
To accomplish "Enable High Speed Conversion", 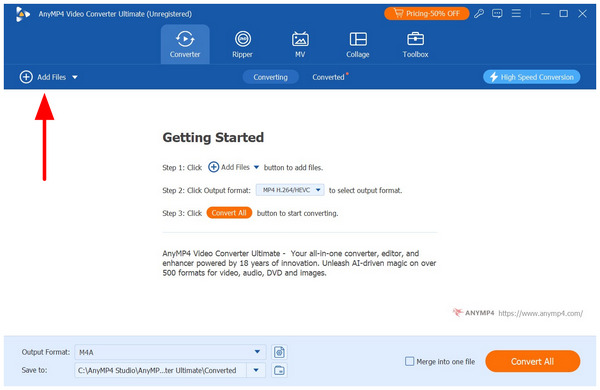I will [x=532, y=77].
